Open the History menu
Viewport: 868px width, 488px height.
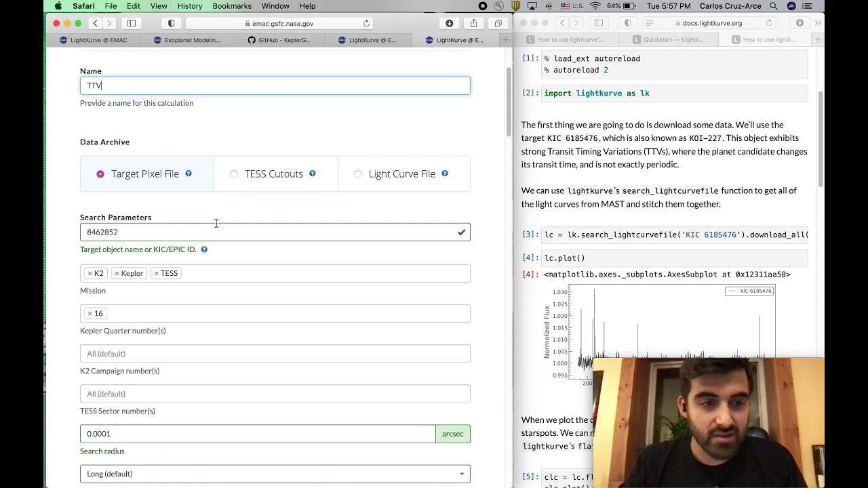[x=190, y=6]
